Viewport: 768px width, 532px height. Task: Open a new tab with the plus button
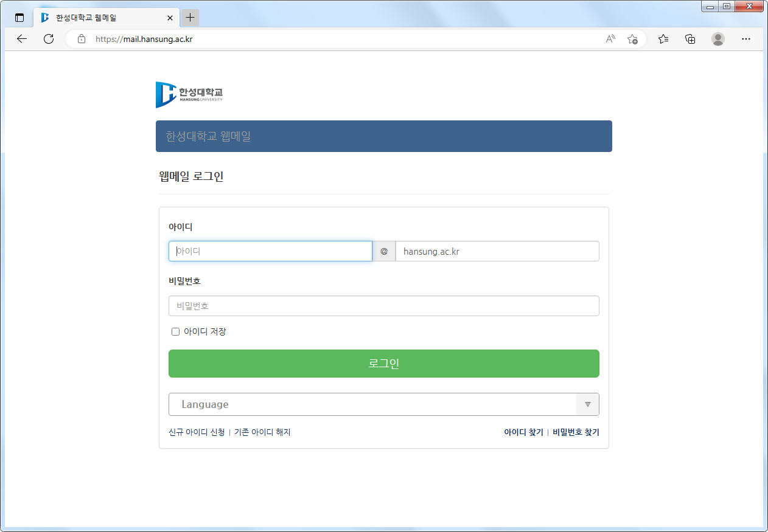click(190, 18)
